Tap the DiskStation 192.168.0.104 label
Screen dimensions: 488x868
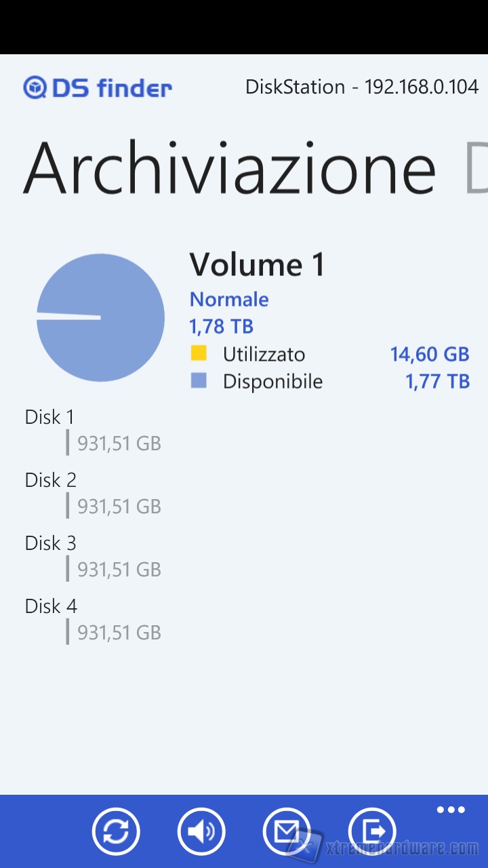(361, 87)
